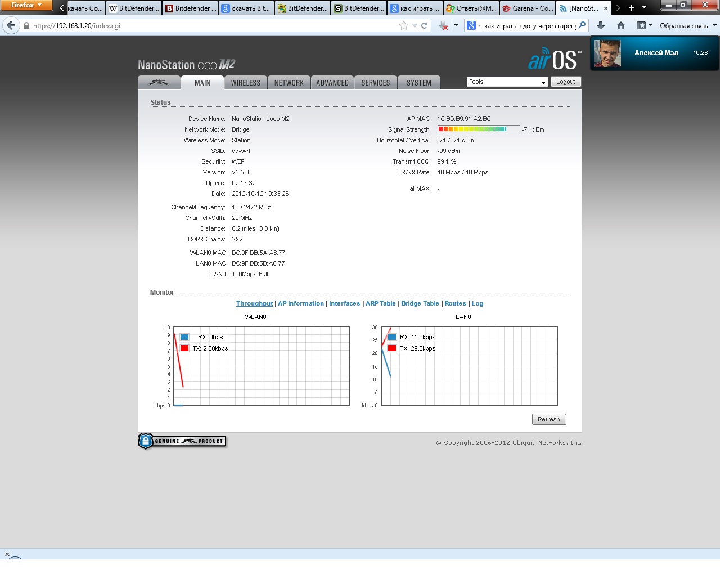Open the list-all-tabs dropdown arrow

tap(644, 8)
